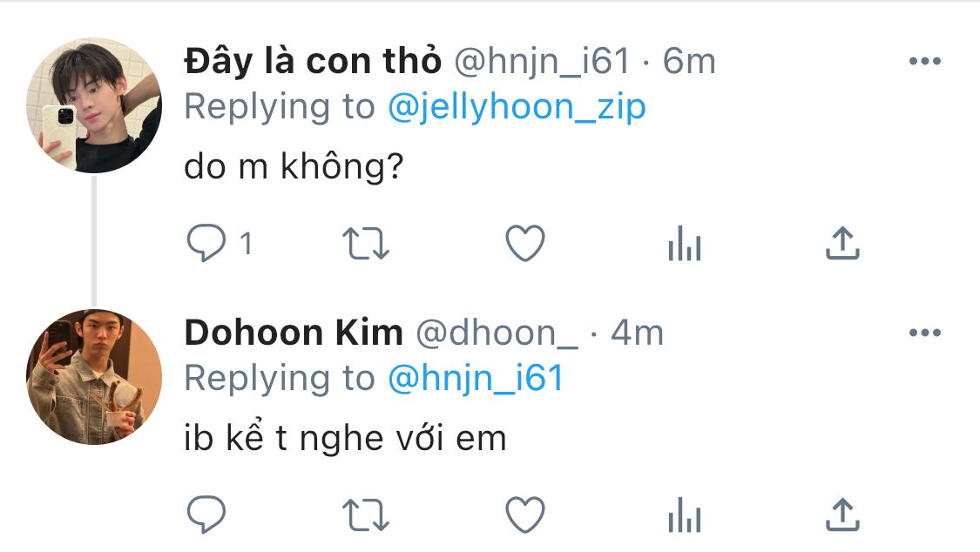Screen dimensions: 980x552
Task: Open the tweet text "ib kể t nghe với em"
Action: (345, 437)
